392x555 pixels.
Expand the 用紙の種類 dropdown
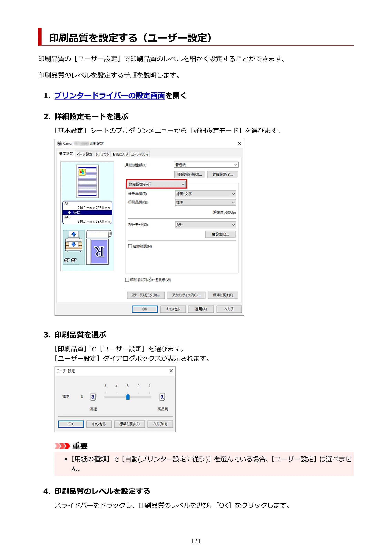coord(206,165)
